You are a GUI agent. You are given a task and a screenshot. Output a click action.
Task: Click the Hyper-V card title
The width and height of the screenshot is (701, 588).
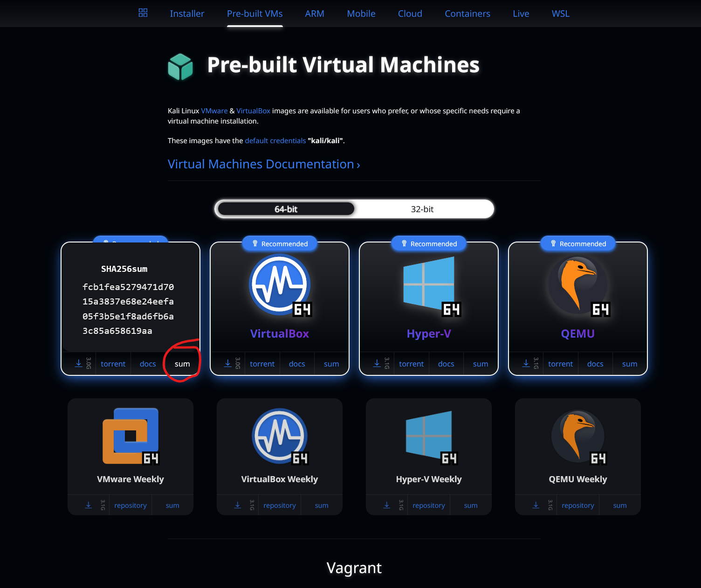pos(429,334)
